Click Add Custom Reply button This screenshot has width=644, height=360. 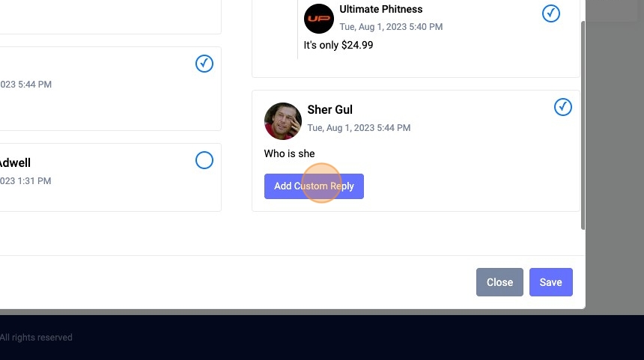pyautogui.click(x=314, y=186)
